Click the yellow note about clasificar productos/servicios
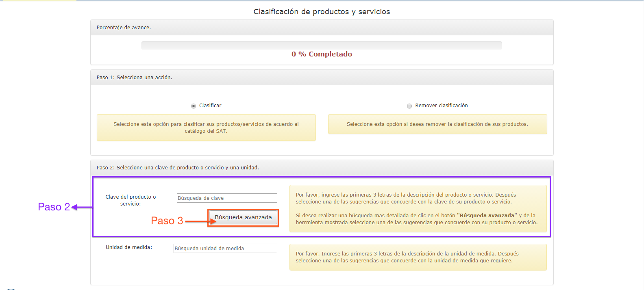This screenshot has width=644, height=290. [206, 128]
